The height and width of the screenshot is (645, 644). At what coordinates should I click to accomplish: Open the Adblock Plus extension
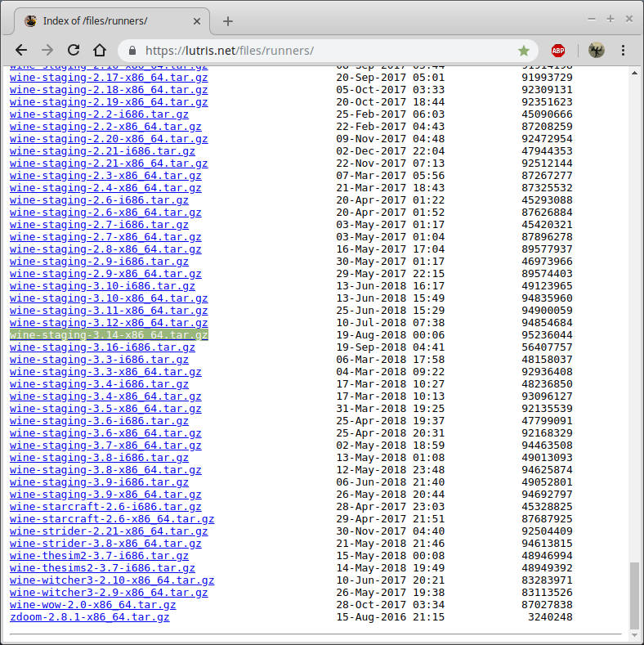pos(557,51)
